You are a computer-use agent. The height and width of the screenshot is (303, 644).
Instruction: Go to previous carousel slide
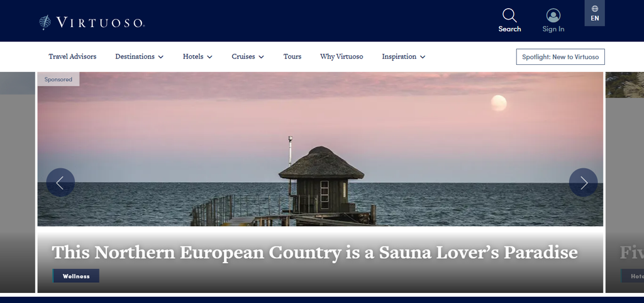(60, 183)
